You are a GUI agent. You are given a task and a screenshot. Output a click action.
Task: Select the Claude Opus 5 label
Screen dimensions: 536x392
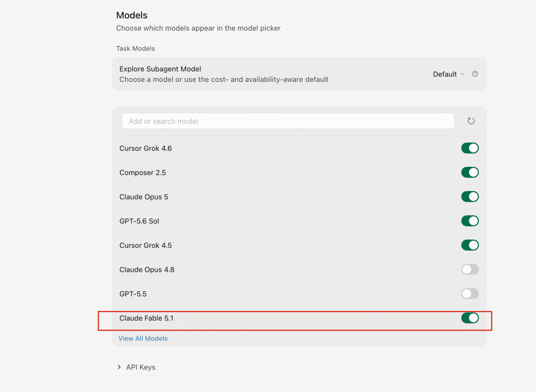(143, 197)
